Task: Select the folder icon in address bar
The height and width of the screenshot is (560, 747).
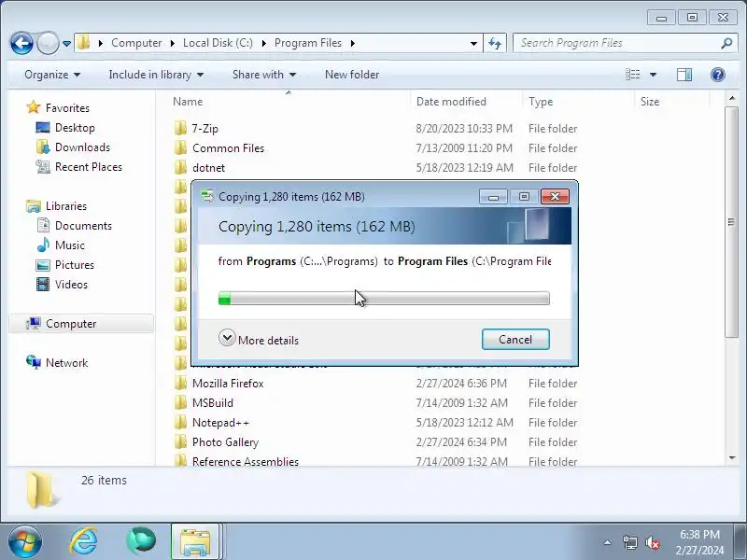Action: click(x=84, y=43)
